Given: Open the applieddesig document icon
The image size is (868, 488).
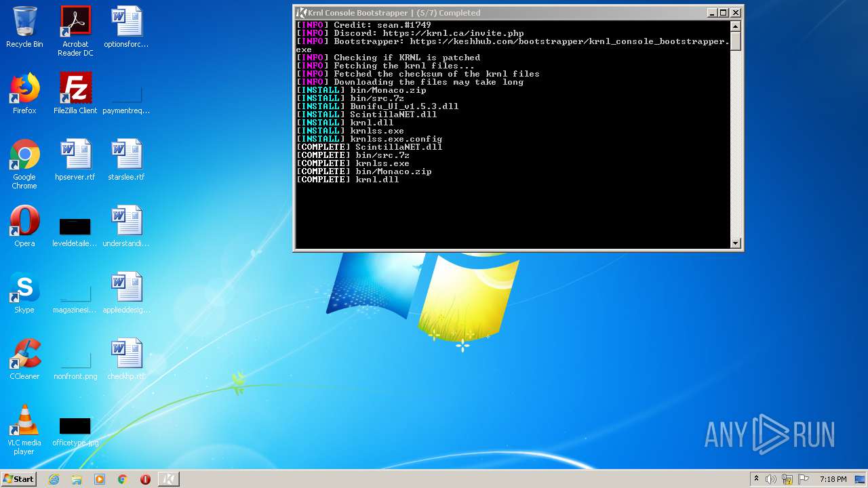Looking at the screenshot, I should pyautogui.click(x=126, y=293).
